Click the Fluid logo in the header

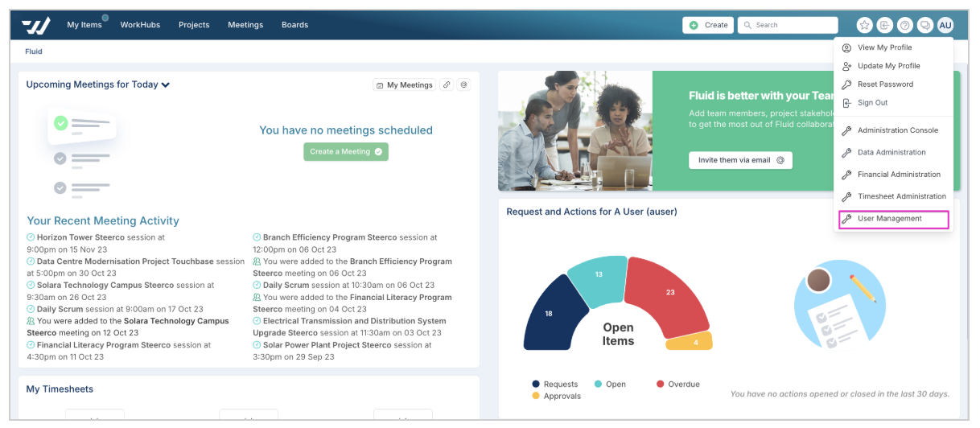(x=37, y=25)
